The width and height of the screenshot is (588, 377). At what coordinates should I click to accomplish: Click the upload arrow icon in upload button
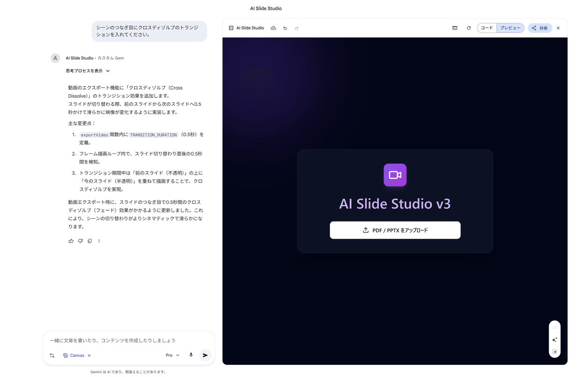(x=366, y=230)
